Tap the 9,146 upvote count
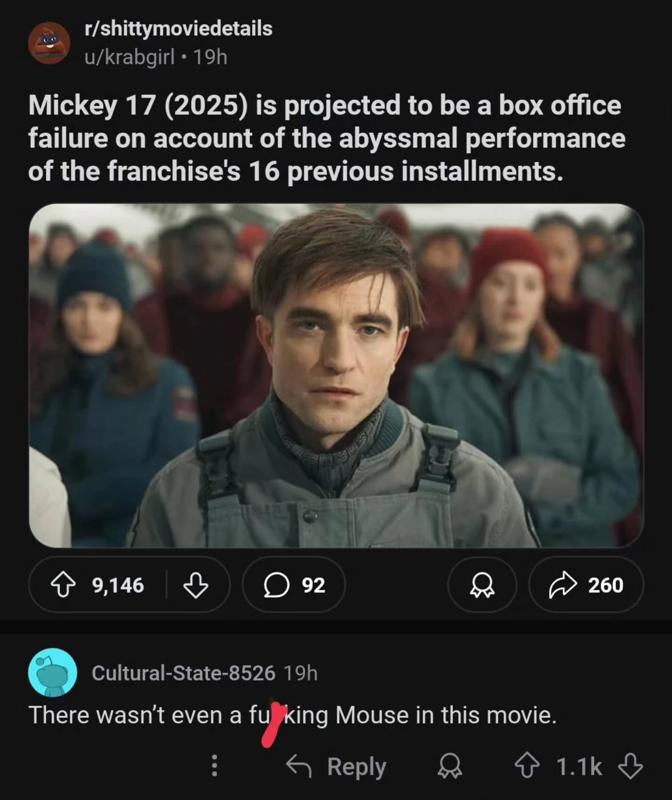Screen dimensions: 672x800 [x=118, y=585]
